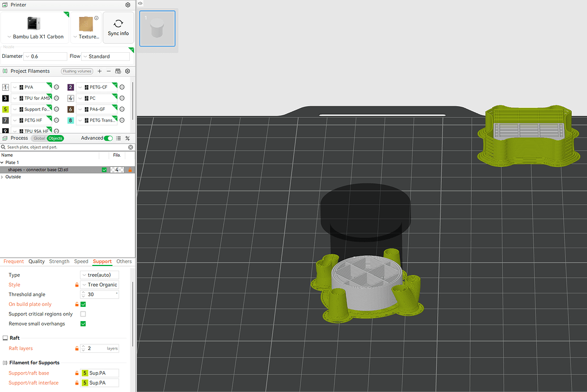Open support Type tree(auto) dropdown
This screenshot has width=587, height=392.
[100, 275]
